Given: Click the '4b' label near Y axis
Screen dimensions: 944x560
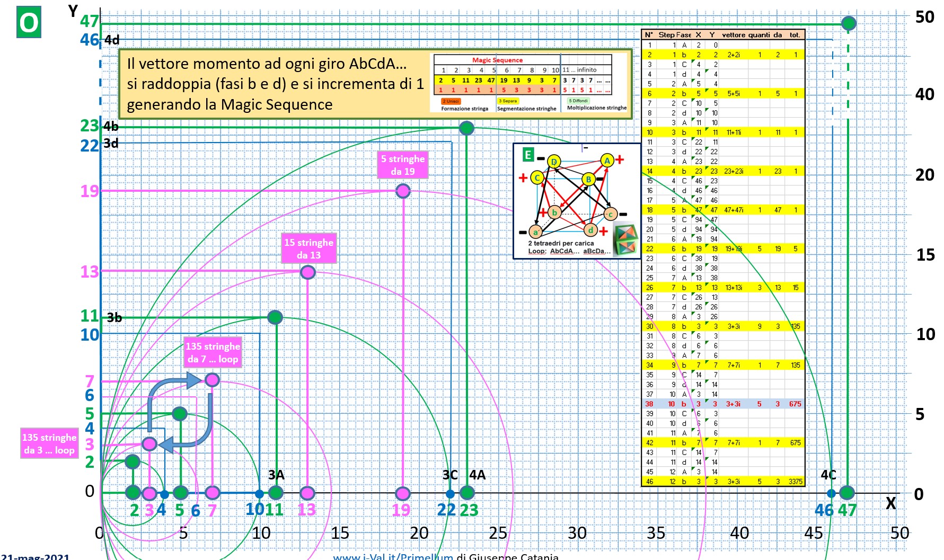Looking at the screenshot, I should click(x=111, y=126).
